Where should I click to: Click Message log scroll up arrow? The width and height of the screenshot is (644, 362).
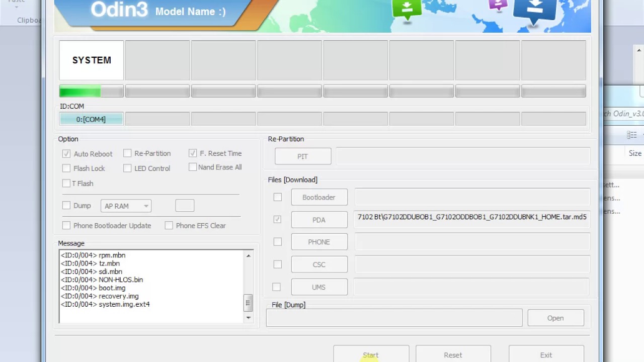pos(248,255)
